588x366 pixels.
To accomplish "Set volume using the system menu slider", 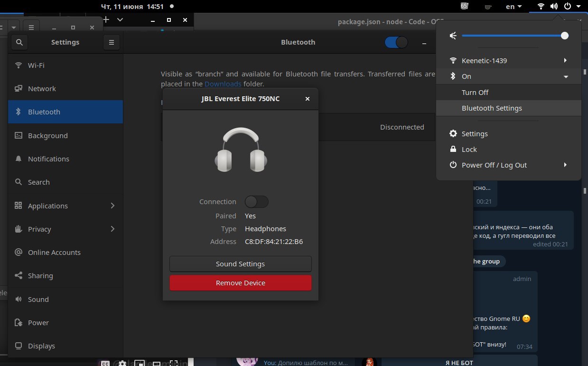I will [x=515, y=36].
